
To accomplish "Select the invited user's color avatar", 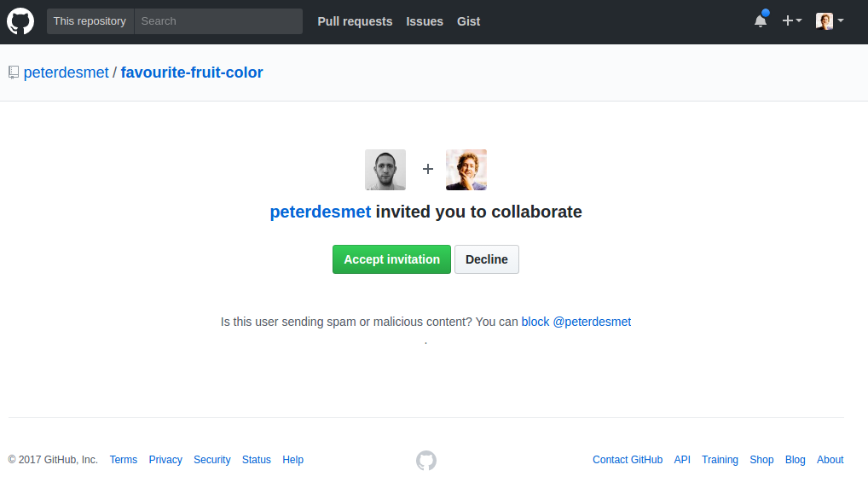I will (466, 170).
